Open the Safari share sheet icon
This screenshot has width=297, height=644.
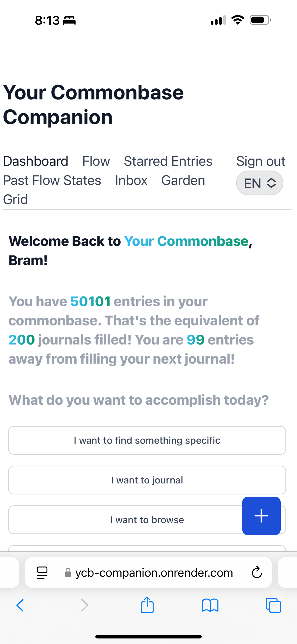tap(147, 605)
